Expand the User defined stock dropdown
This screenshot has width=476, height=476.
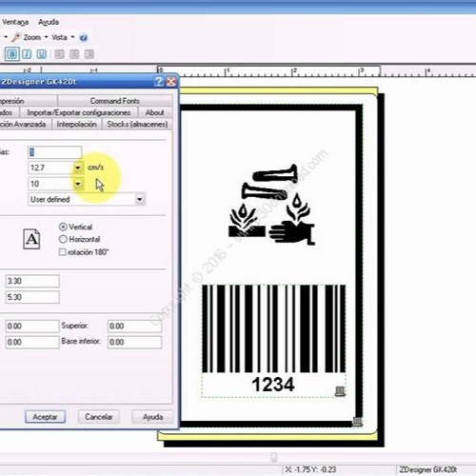(140, 199)
